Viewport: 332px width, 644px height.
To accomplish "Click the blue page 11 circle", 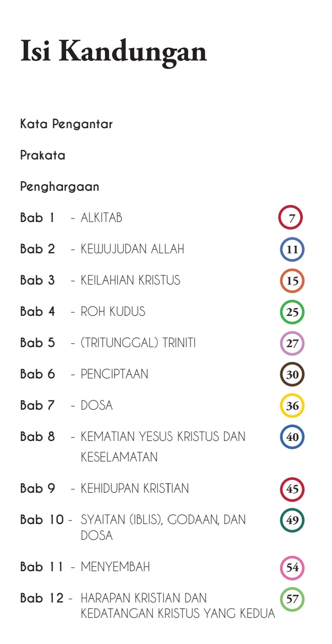I will click(292, 250).
